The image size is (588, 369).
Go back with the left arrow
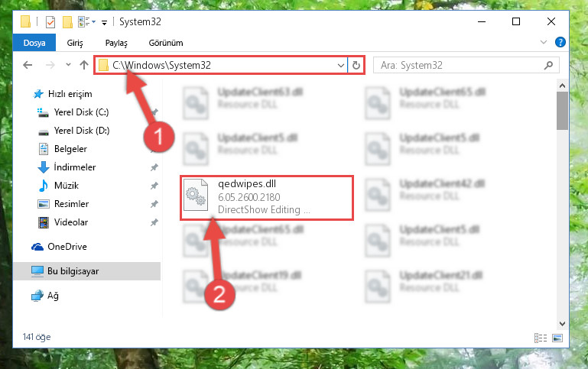(28, 65)
